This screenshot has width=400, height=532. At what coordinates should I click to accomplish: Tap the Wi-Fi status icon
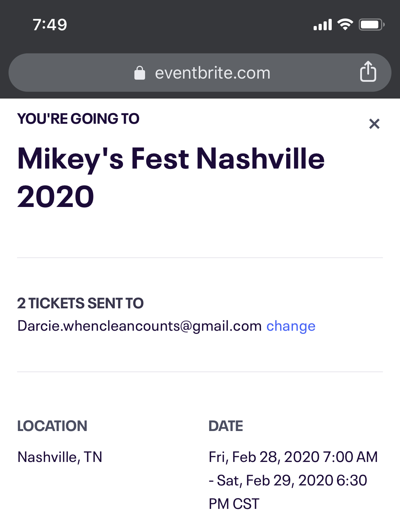(x=345, y=24)
